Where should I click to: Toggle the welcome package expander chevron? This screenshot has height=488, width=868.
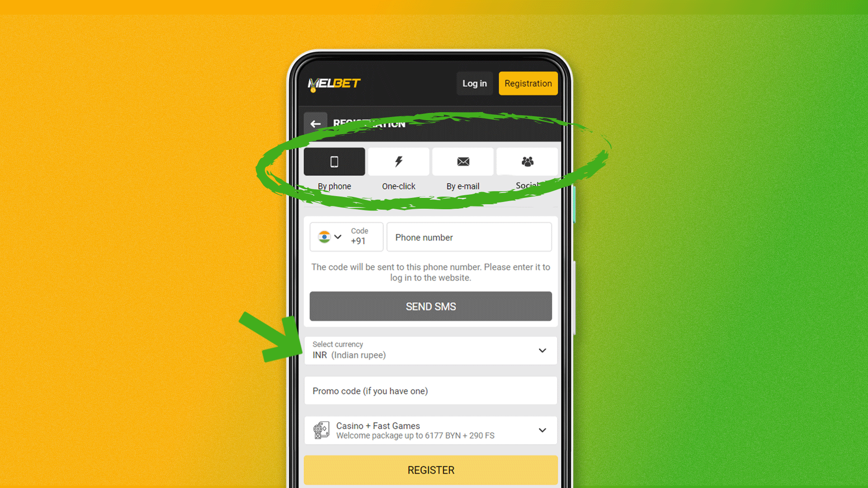[542, 430]
